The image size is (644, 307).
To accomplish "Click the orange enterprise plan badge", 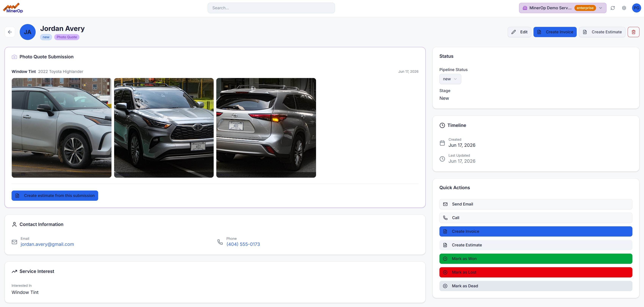I will point(585,8).
